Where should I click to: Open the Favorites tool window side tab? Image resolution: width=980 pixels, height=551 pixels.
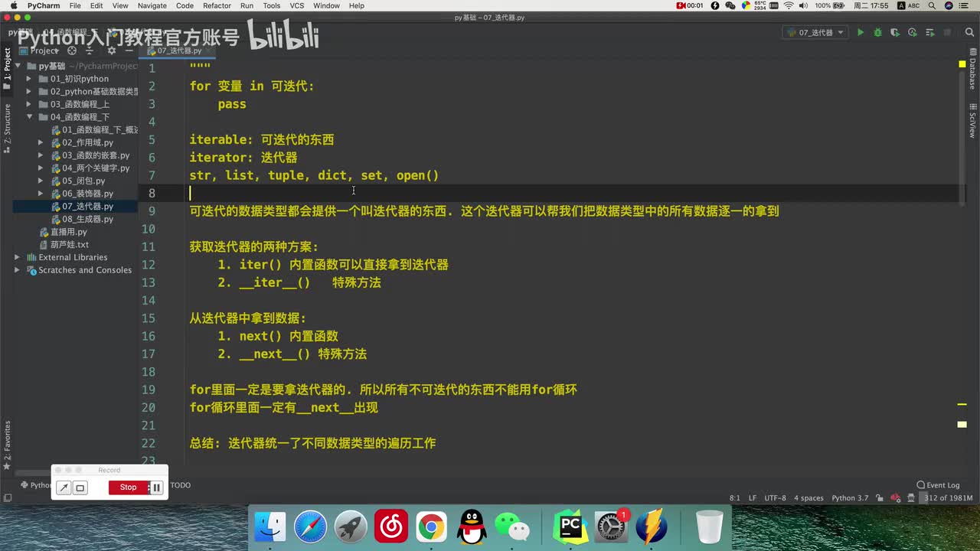pos(7,445)
